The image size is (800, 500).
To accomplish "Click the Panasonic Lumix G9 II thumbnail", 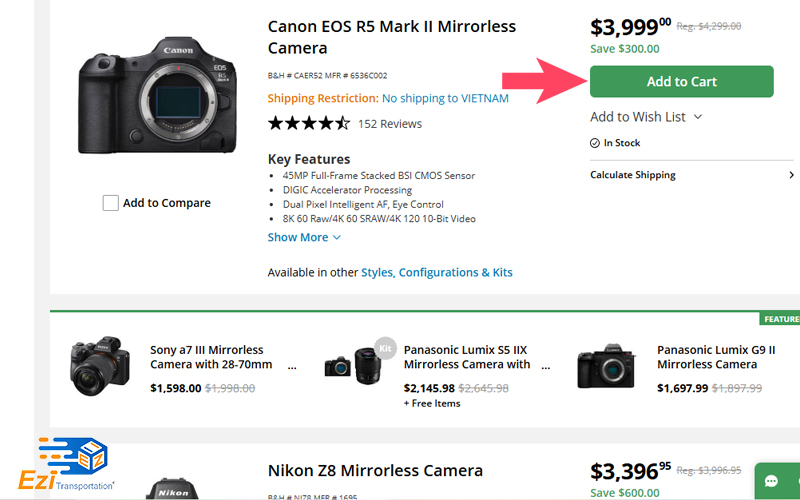I will click(x=607, y=366).
